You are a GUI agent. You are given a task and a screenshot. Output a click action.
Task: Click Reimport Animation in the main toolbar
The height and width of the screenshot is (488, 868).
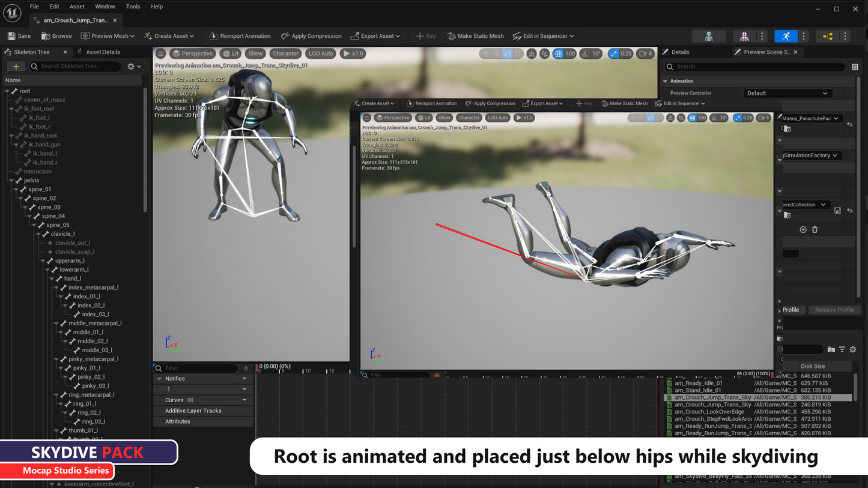pyautogui.click(x=239, y=36)
